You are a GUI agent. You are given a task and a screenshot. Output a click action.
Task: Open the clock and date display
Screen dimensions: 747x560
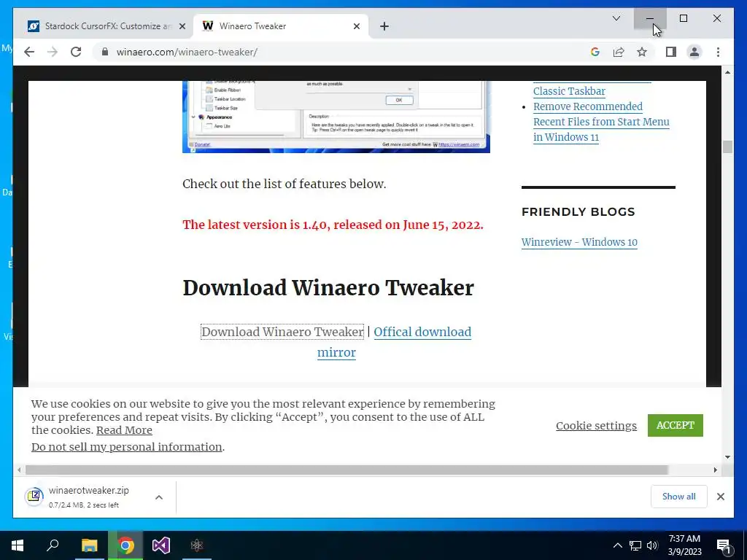684,545
